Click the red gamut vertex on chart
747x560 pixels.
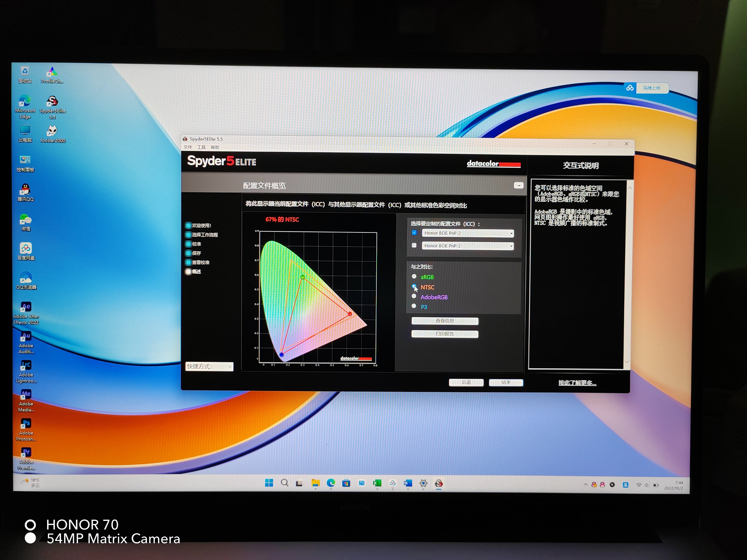(x=350, y=314)
